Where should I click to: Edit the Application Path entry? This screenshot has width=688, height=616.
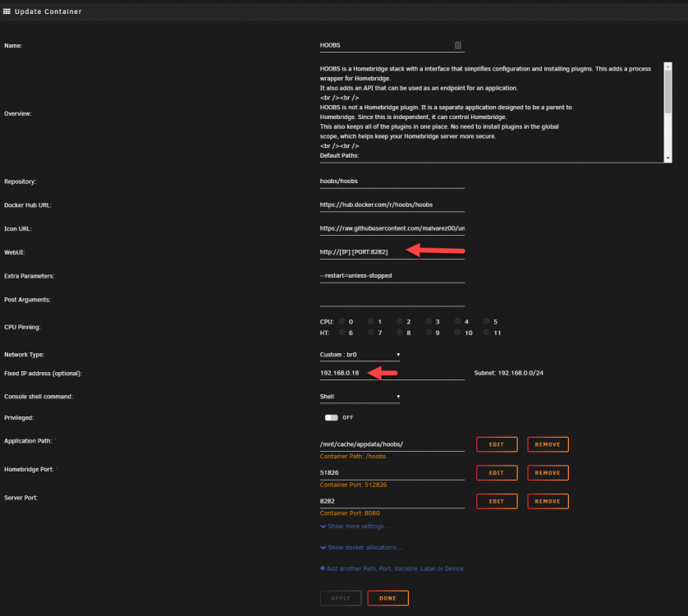[497, 444]
